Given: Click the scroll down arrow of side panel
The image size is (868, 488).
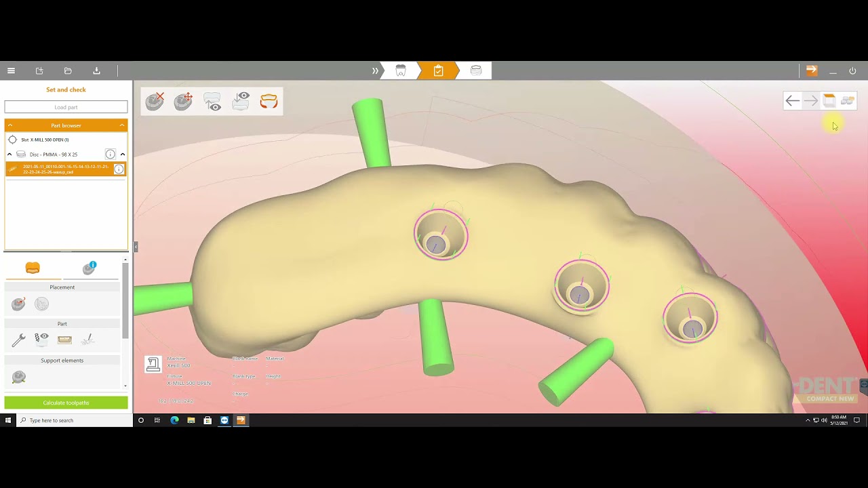Looking at the screenshot, I should [x=125, y=386].
